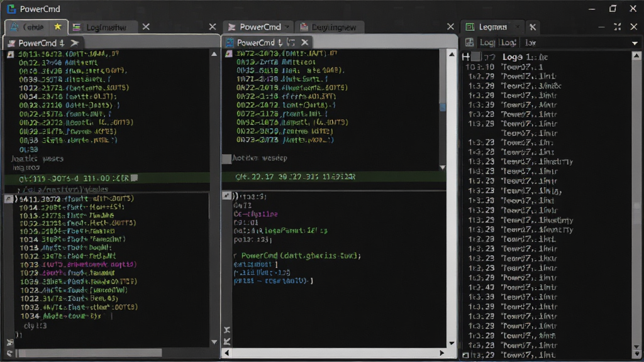Screen dimensions: 644x362
Task: Open the log toolbar dropdown arrow
Action: [635, 43]
